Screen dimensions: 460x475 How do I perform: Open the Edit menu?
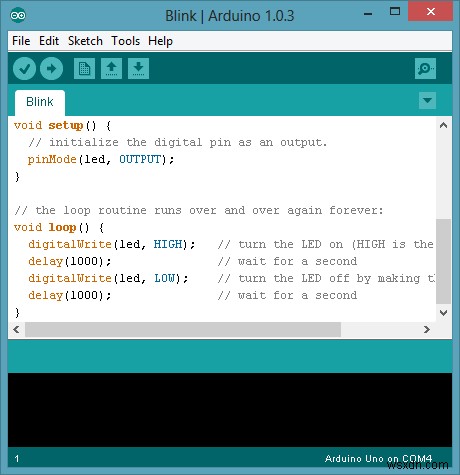click(x=49, y=41)
